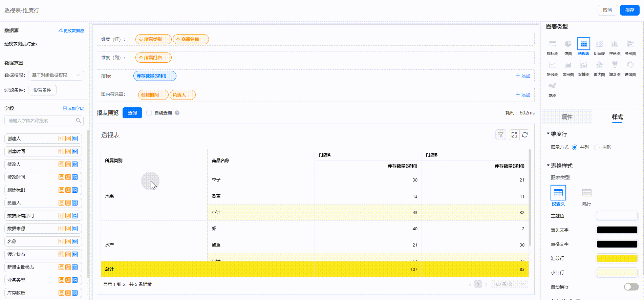
Task: Toggle the 自动换行 switch
Action: (x=631, y=287)
